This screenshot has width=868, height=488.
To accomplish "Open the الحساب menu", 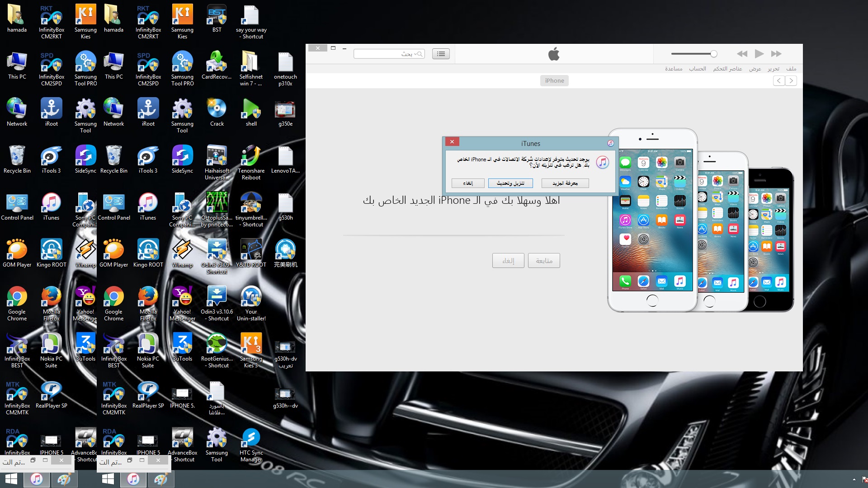I will click(697, 69).
